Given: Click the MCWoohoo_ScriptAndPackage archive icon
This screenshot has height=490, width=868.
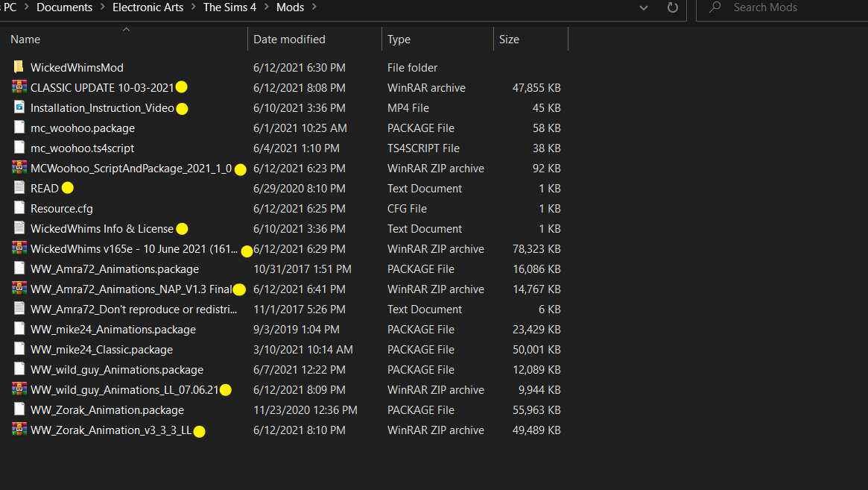Looking at the screenshot, I should (x=19, y=167).
